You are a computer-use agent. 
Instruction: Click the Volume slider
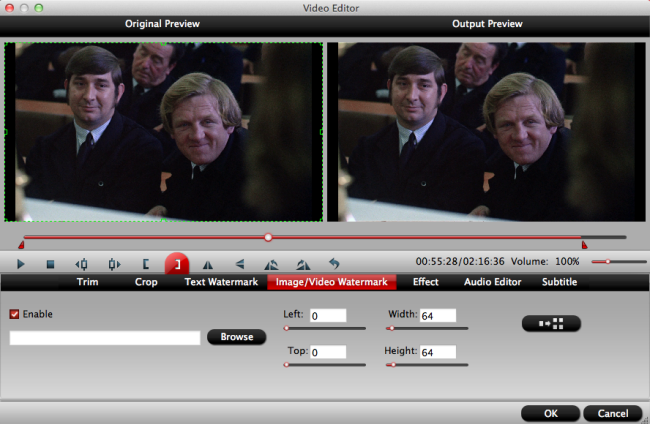pyautogui.click(x=619, y=262)
